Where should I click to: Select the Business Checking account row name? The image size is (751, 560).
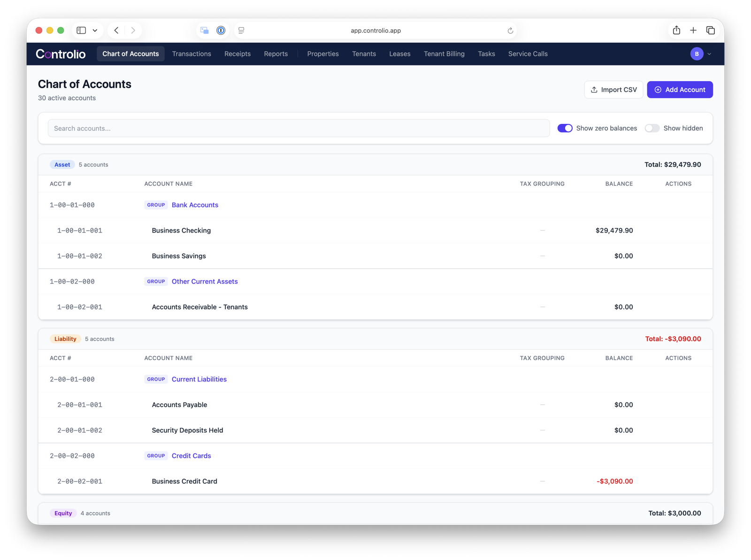tap(181, 230)
